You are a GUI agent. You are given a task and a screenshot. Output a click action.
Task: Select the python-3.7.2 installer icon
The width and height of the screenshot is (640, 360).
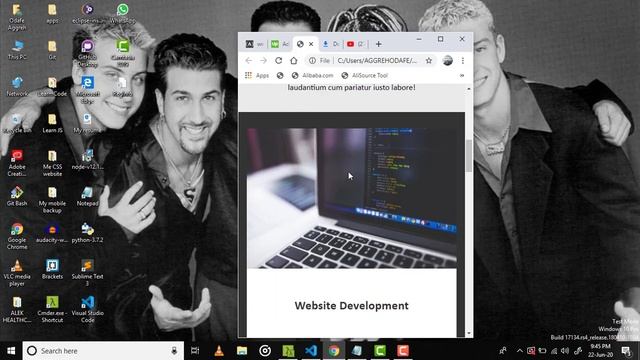point(87,233)
